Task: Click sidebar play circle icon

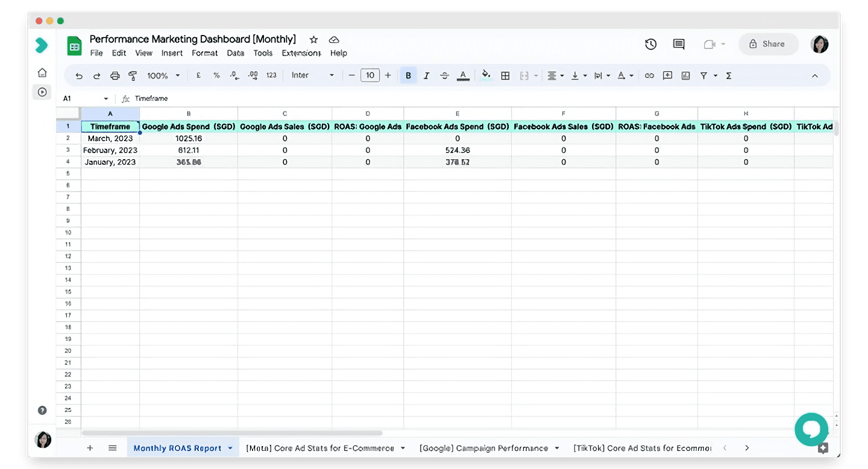Action: 42,92
